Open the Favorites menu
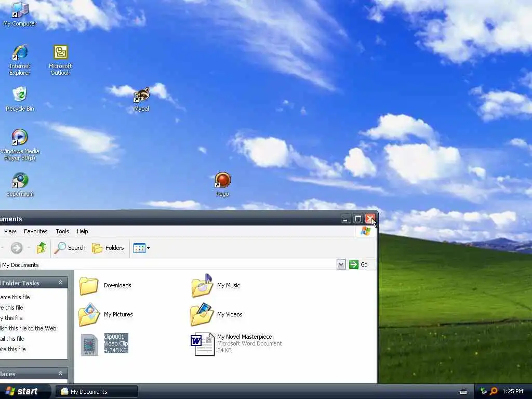 coord(36,231)
